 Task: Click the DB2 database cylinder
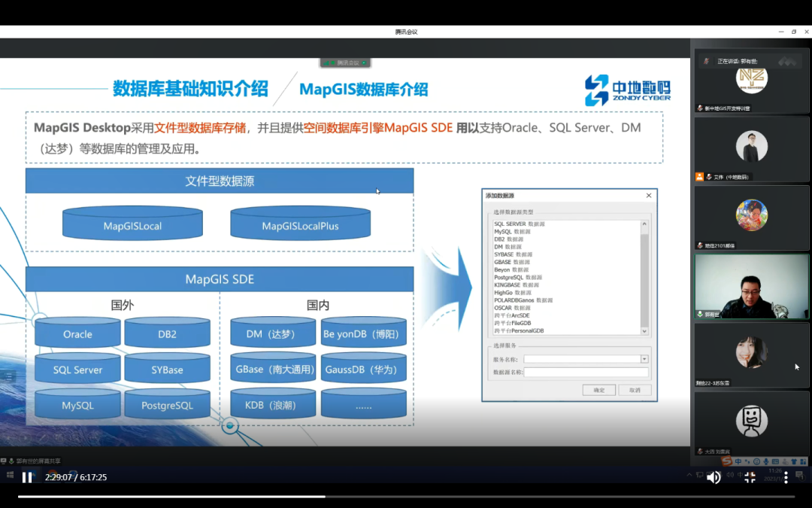pos(167,333)
